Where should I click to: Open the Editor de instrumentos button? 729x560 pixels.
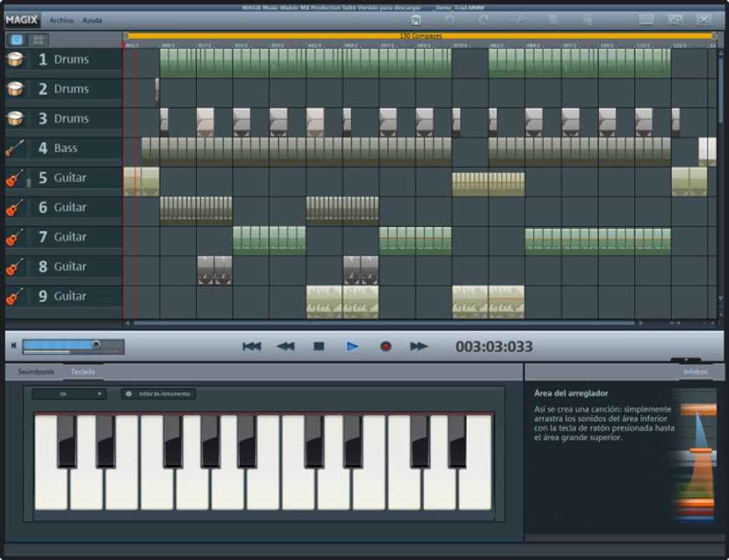tap(158, 394)
